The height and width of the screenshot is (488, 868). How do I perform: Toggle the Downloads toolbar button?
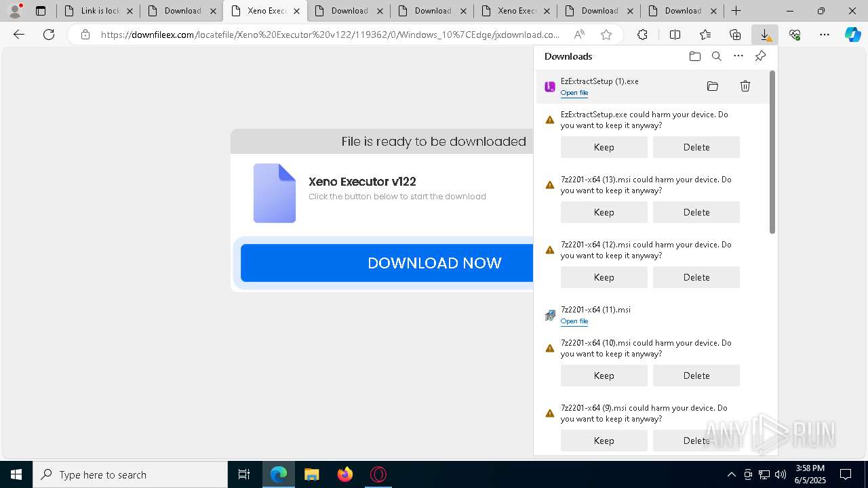click(765, 35)
